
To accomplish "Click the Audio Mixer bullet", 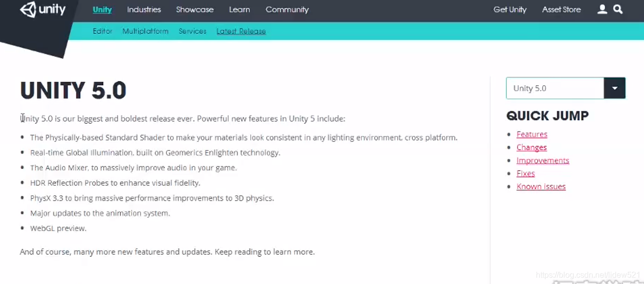I will 133,168.
